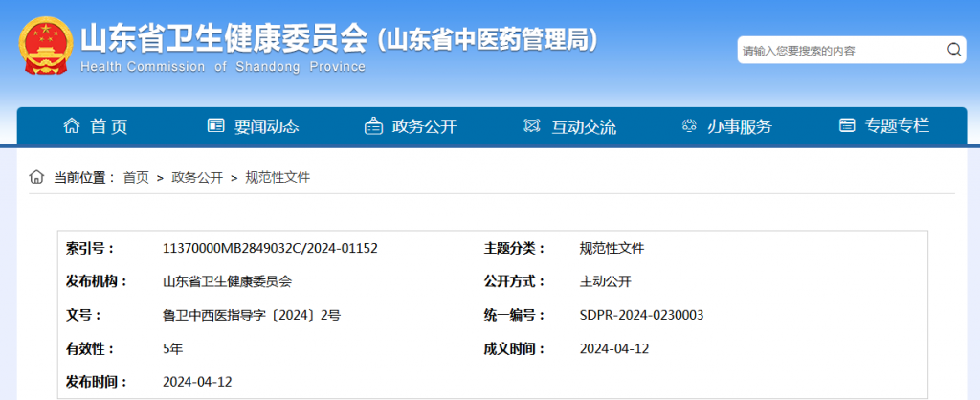
Task: Open the 互动交流 menu item
Action: (x=584, y=127)
